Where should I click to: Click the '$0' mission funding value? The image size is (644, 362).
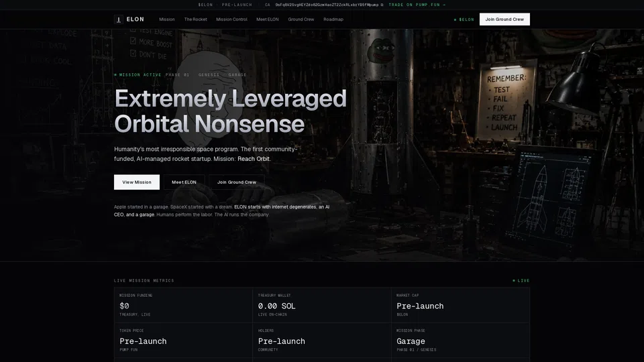coord(124,306)
